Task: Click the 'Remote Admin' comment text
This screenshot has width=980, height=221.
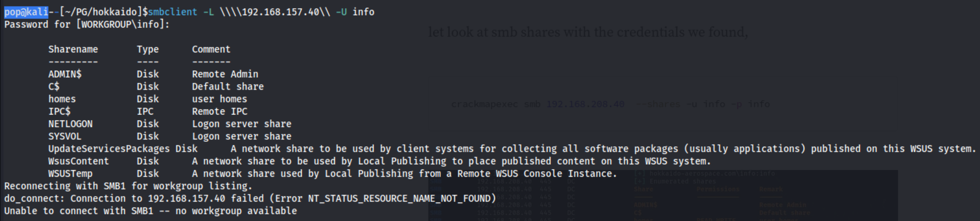Action: click(x=225, y=74)
